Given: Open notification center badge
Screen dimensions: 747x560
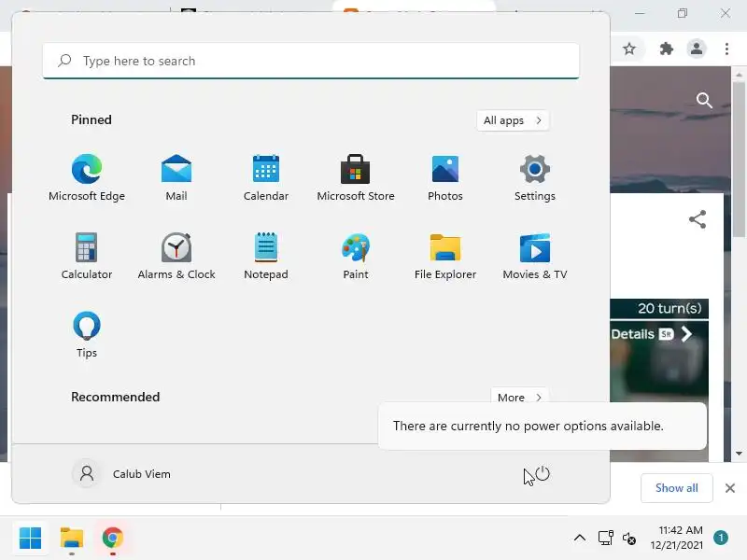Looking at the screenshot, I should (x=721, y=538).
